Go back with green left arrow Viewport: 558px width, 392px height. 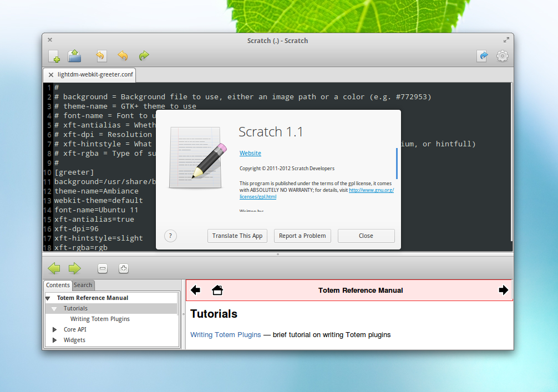tap(54, 268)
